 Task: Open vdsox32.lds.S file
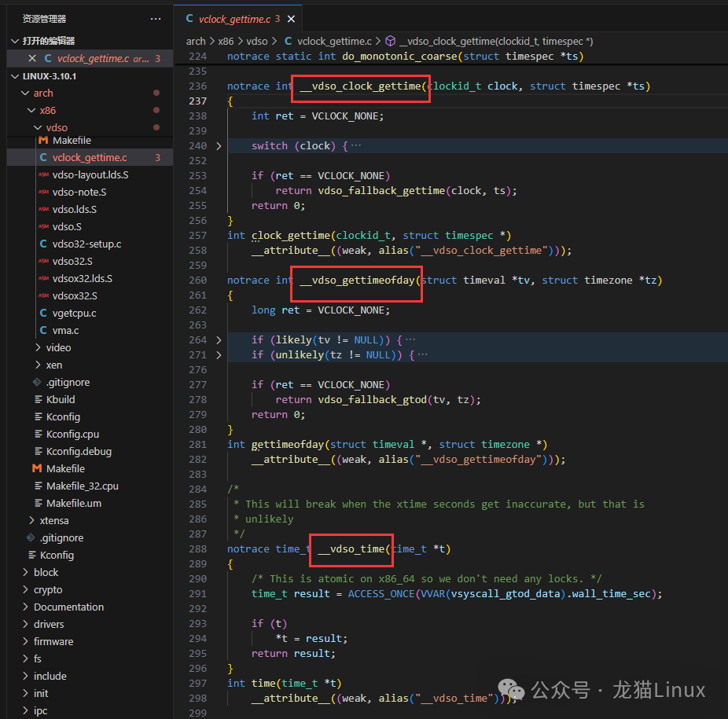[90, 278]
